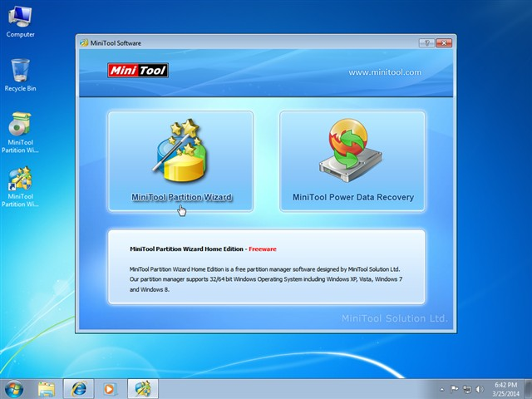Viewport: 532px width, 399px height.
Task: Select the MiniTool Partition Wizard shortcut desktop icon
Action: (x=20, y=186)
